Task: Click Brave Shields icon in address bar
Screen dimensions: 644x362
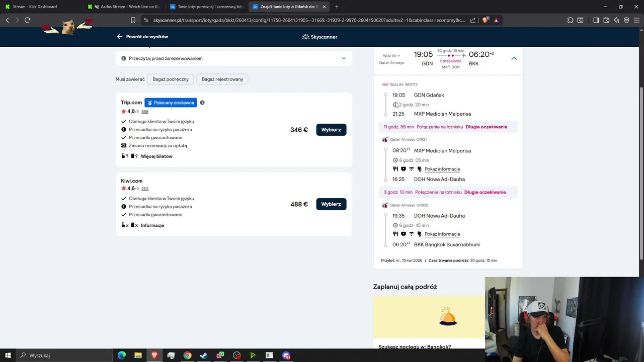Action: pyautogui.click(x=485, y=20)
